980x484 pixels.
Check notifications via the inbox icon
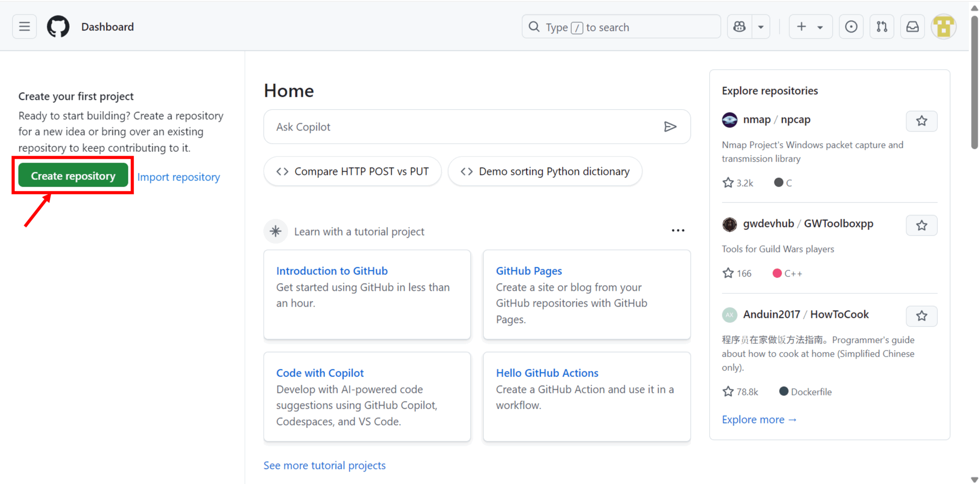(913, 26)
